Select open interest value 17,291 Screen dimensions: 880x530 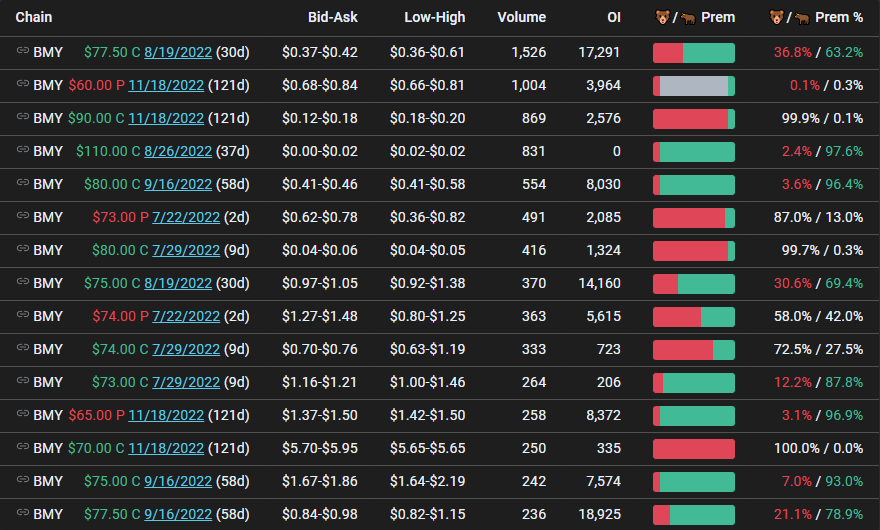point(599,52)
